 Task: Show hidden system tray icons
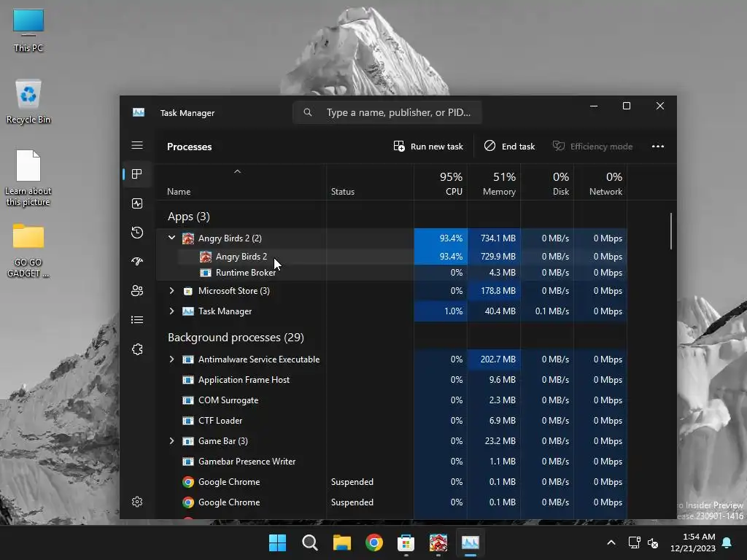[611, 542]
